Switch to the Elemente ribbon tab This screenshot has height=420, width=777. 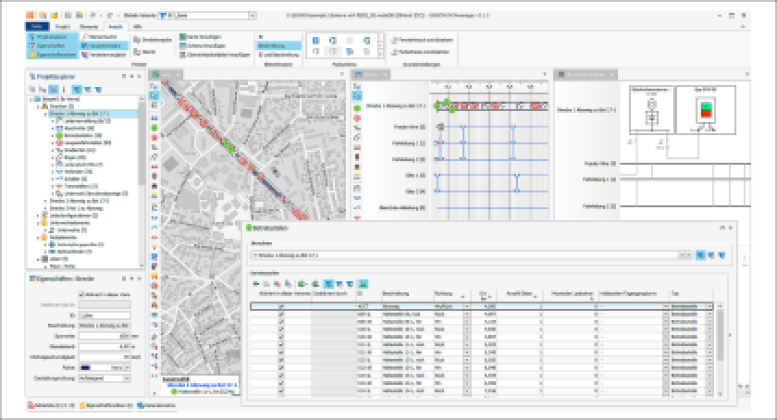[x=89, y=26]
